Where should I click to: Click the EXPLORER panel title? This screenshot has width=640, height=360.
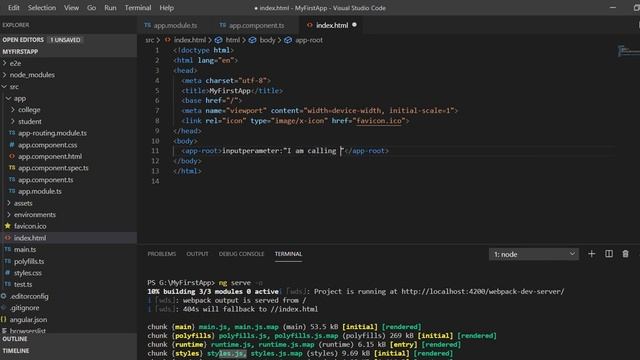[16, 25]
